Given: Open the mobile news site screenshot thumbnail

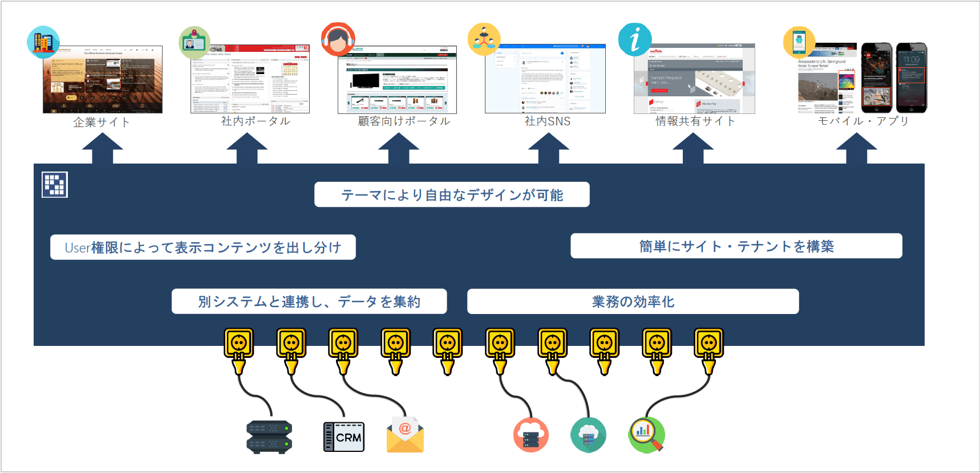Looking at the screenshot, I should coord(827,78).
